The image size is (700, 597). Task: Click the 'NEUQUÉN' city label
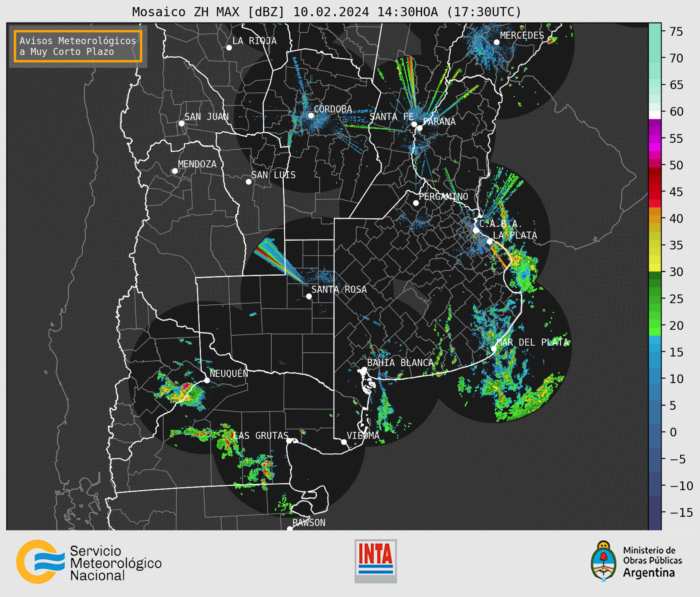tap(229, 373)
